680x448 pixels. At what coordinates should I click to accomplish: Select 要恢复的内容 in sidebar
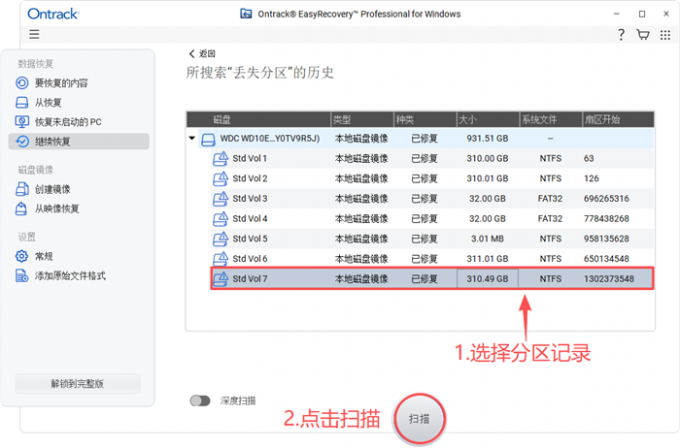(61, 83)
